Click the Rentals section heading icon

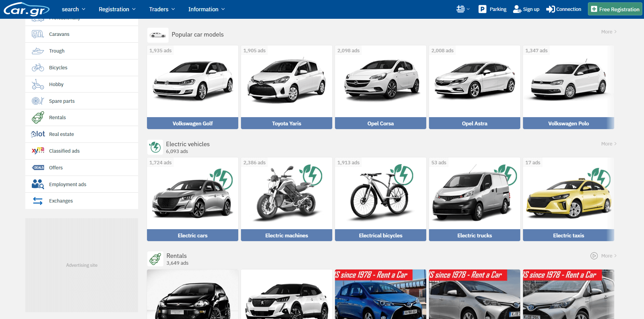click(156, 259)
